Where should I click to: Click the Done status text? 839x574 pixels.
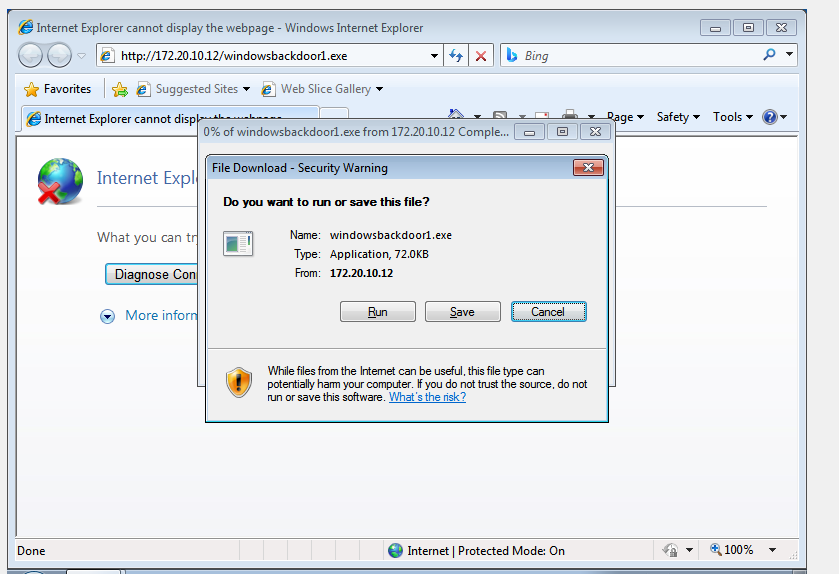click(x=31, y=550)
